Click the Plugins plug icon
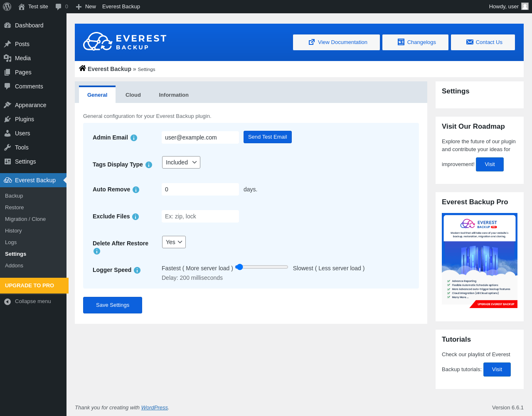 click(7, 119)
